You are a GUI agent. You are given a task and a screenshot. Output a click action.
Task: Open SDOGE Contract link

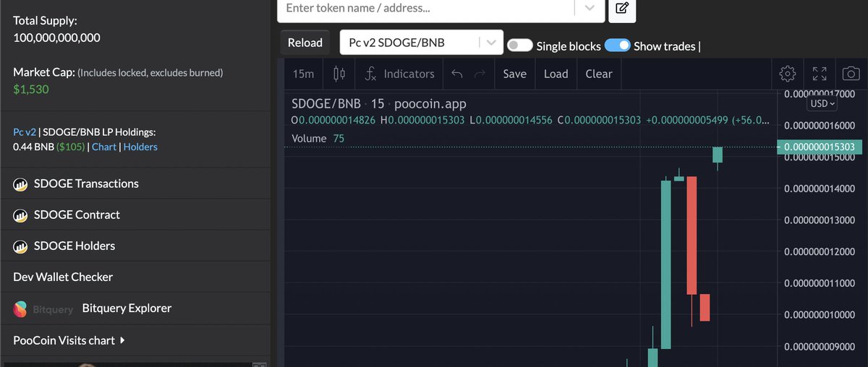(x=77, y=215)
